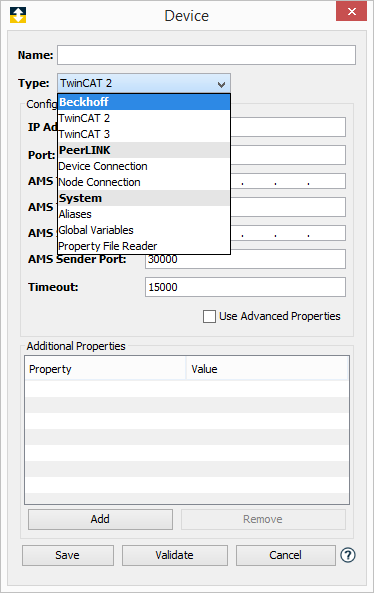Screen dimensions: 374x593
Task: Choose TwinCAT 3 device type
Action: pos(144,134)
